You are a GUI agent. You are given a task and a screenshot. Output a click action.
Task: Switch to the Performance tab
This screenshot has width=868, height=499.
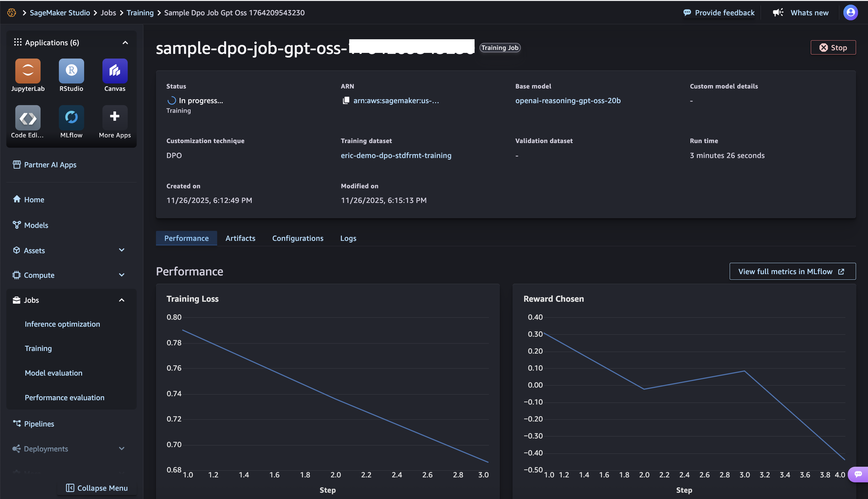coord(186,238)
